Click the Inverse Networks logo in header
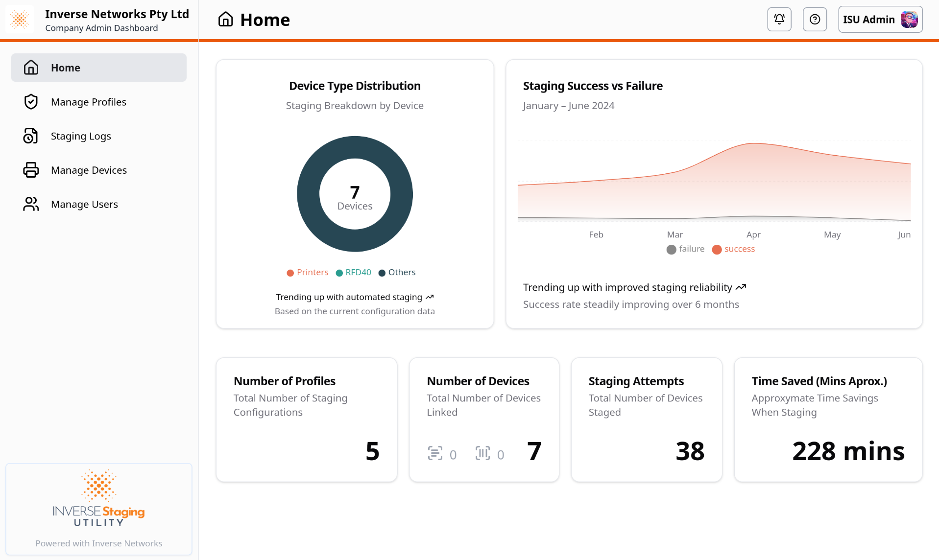The image size is (939, 560). coord(20,20)
